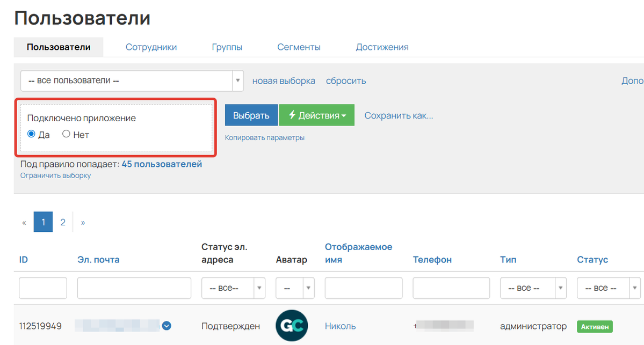Click 'Сохранить как...' to save the selection
644x345 pixels.
point(399,115)
